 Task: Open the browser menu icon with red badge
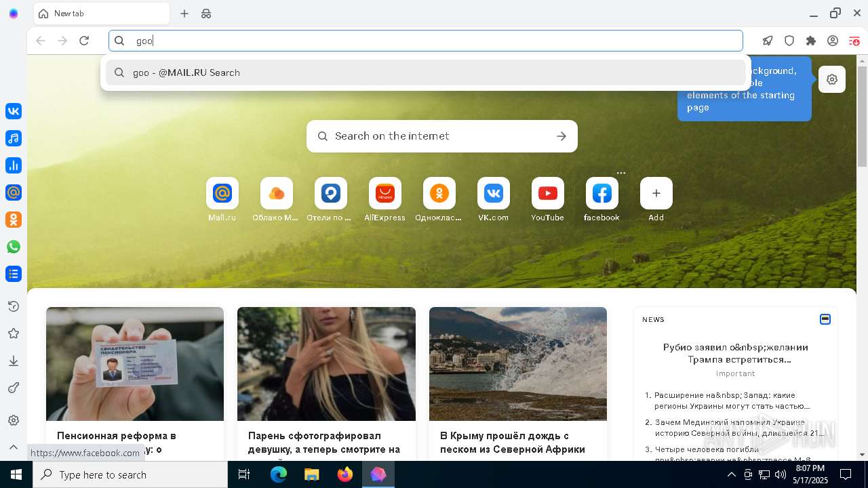[x=854, y=41]
